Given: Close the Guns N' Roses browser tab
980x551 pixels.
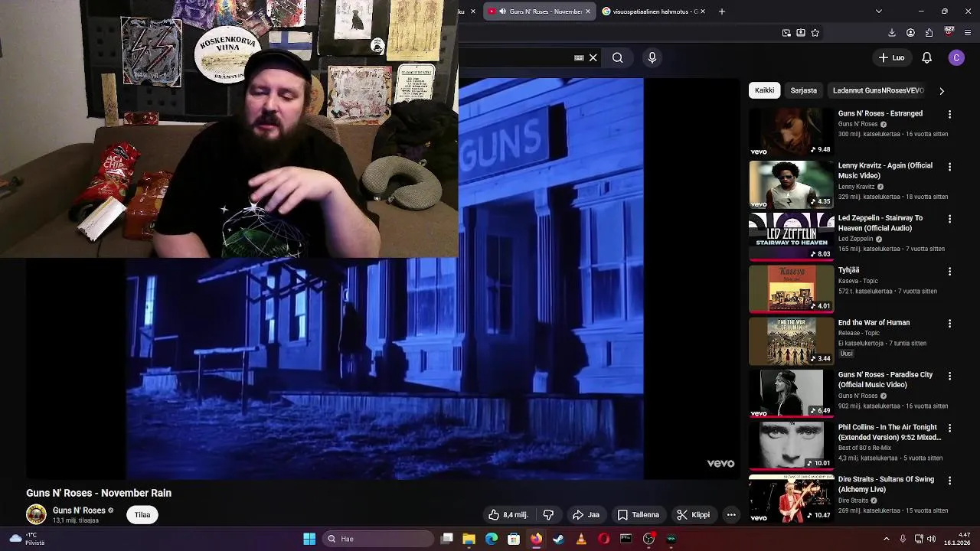Looking at the screenshot, I should pos(588,11).
